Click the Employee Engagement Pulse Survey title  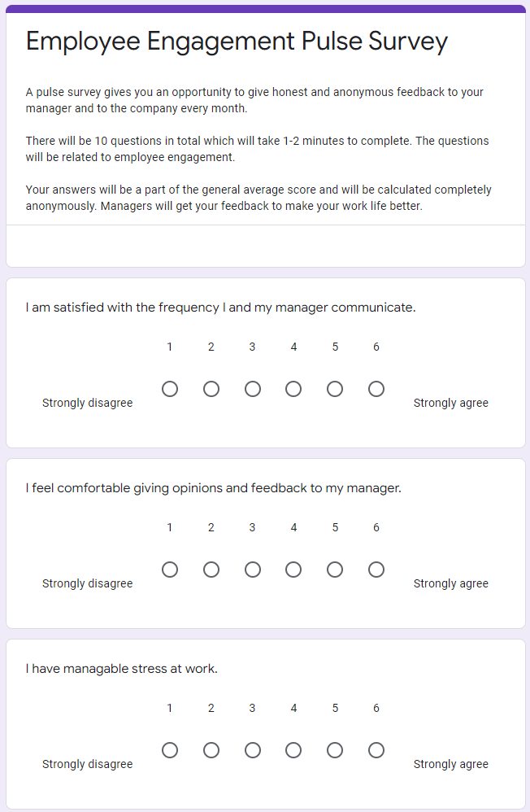pos(237,41)
